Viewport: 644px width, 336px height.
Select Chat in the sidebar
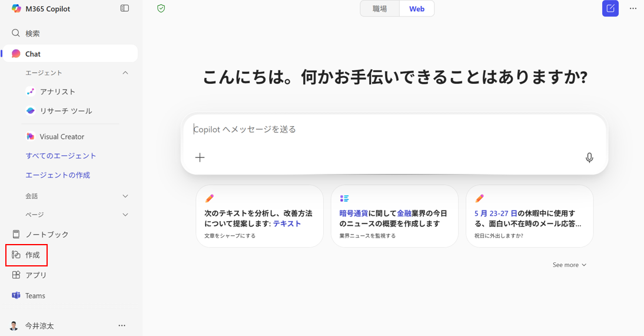pos(70,54)
